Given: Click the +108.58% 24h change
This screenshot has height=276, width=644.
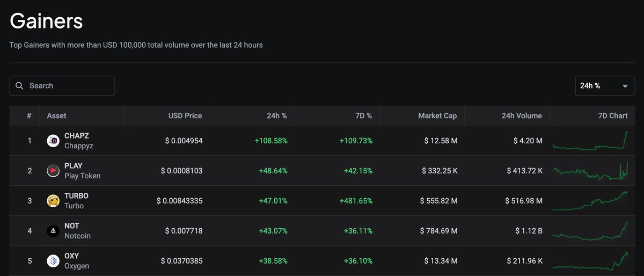Looking at the screenshot, I should [x=271, y=141].
